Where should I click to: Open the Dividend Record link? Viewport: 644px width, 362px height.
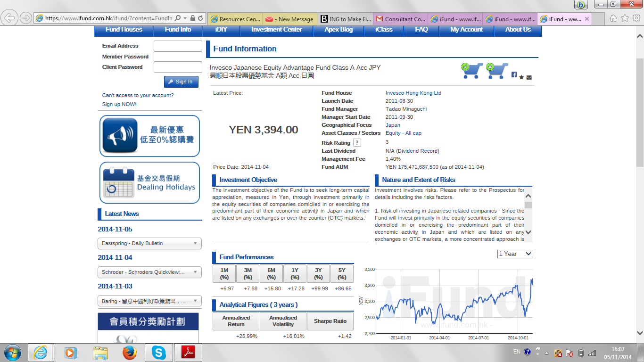pyautogui.click(x=419, y=151)
